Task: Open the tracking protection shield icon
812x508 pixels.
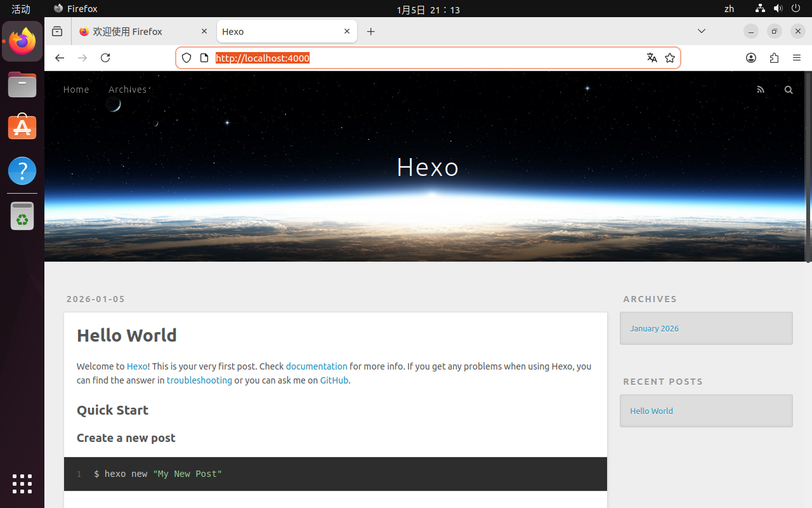Action: [x=187, y=58]
